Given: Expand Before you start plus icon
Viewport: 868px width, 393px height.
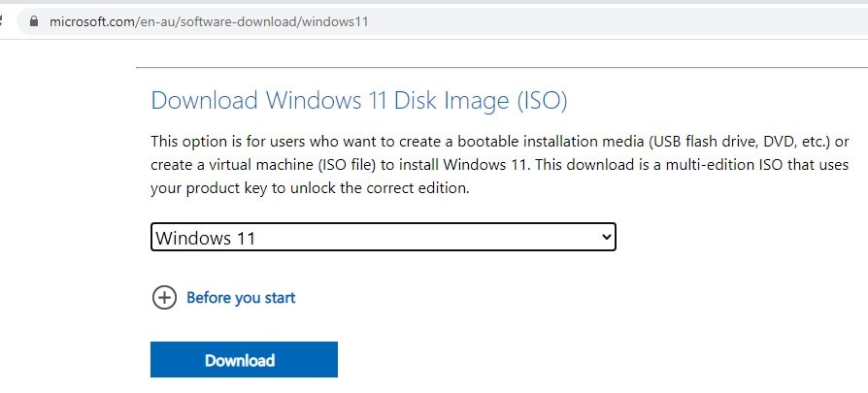Looking at the screenshot, I should click(164, 298).
